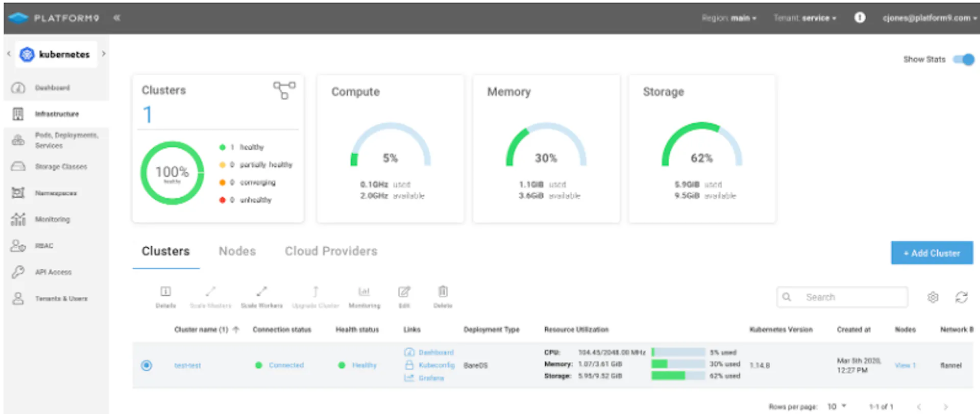
Task: Go to next product with right chevron
Action: click(104, 54)
